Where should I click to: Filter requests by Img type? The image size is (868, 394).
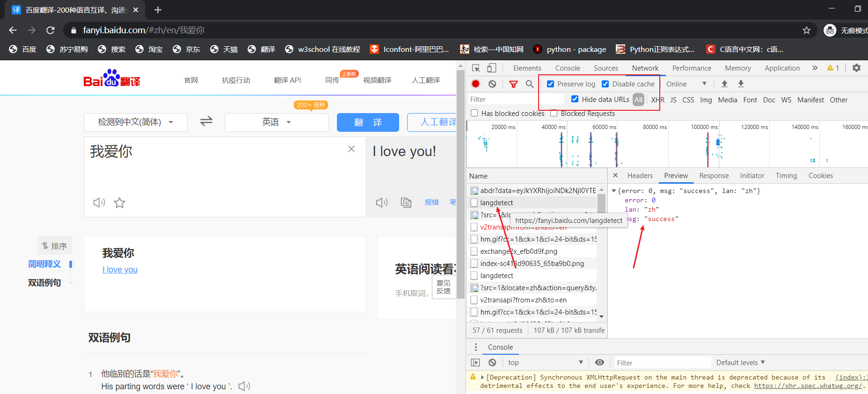tap(706, 100)
